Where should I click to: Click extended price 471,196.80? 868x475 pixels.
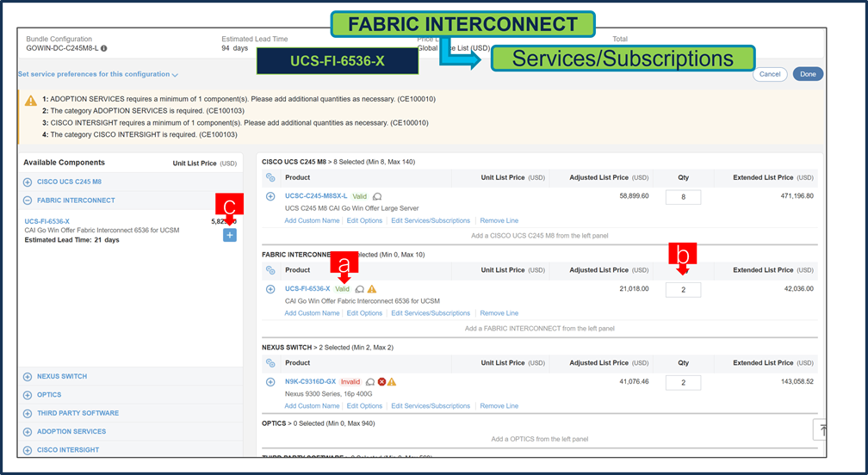[x=797, y=196]
